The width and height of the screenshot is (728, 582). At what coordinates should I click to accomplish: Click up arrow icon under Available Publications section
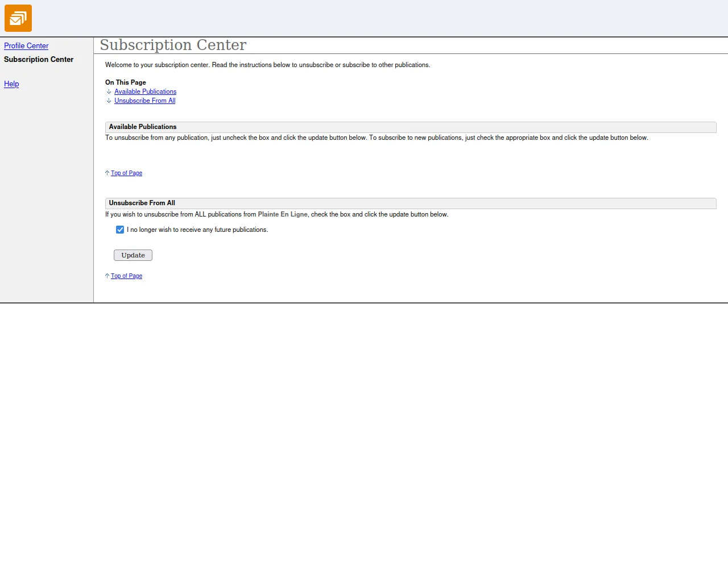point(107,173)
